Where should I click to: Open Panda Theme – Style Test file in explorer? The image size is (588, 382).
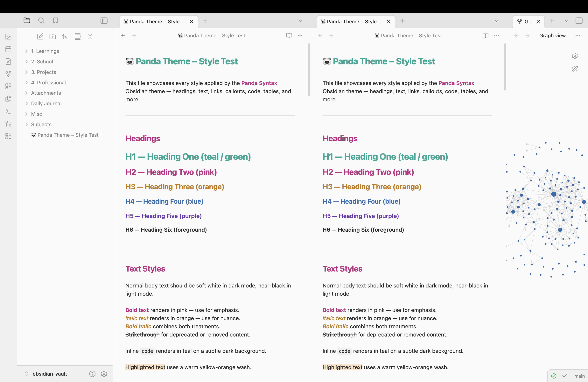tap(65, 135)
